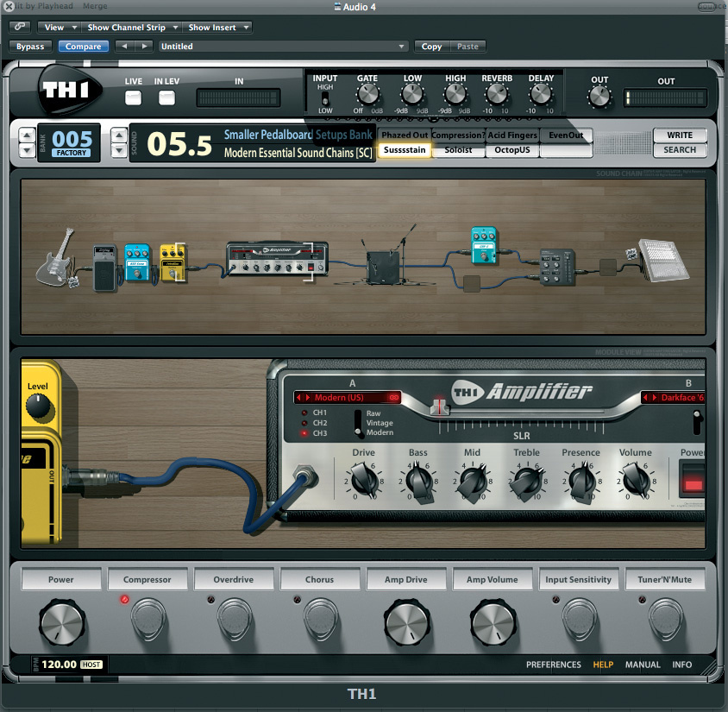Select the mixer module in the sound chain

(x=557, y=267)
